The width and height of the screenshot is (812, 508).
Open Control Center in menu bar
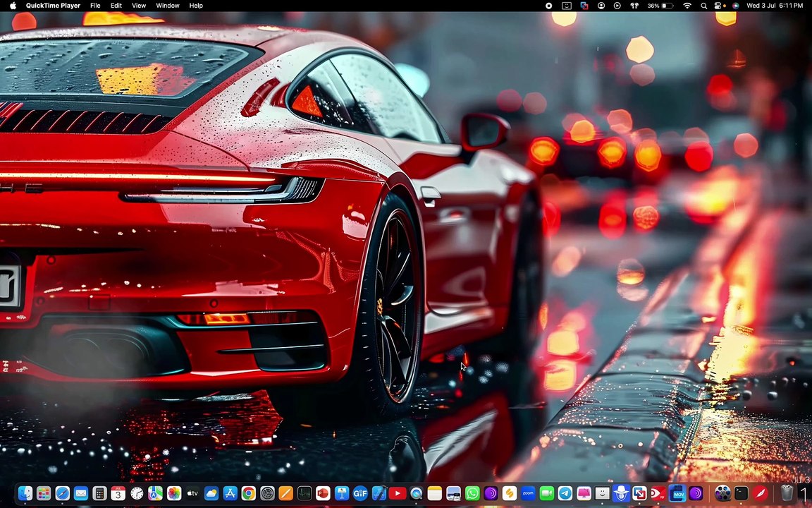[x=718, y=6]
